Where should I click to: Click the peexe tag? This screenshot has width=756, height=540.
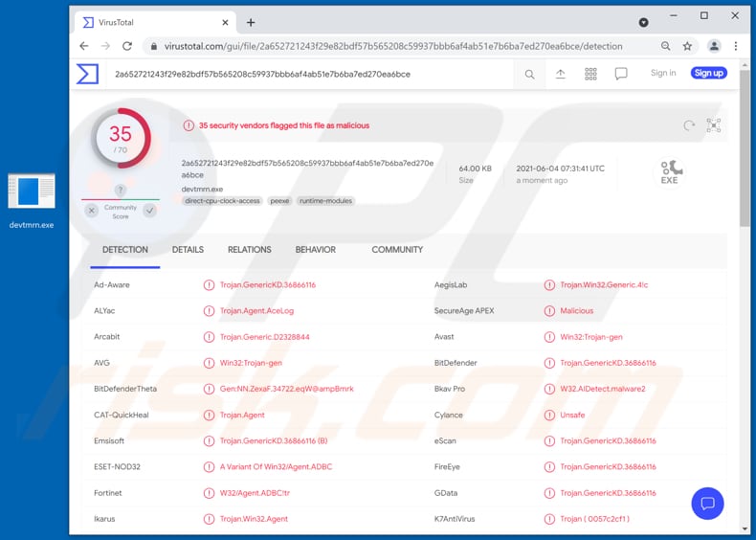(279, 201)
